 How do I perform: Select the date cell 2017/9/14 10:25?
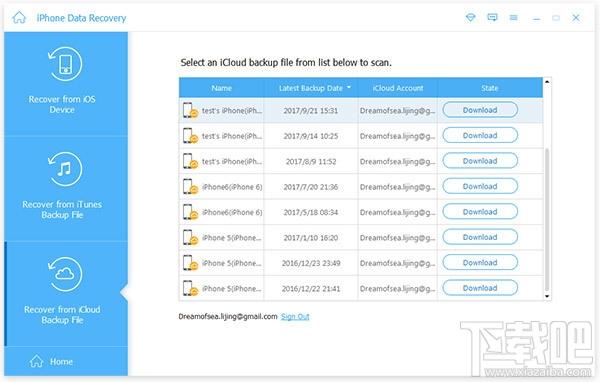pyautogui.click(x=311, y=136)
